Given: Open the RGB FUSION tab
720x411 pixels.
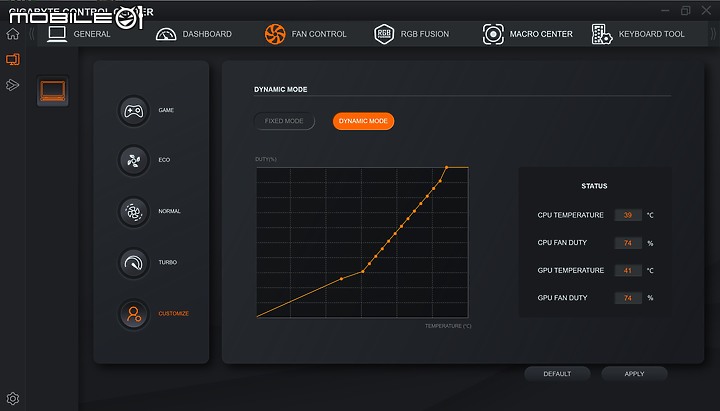Looking at the screenshot, I should tap(425, 34).
